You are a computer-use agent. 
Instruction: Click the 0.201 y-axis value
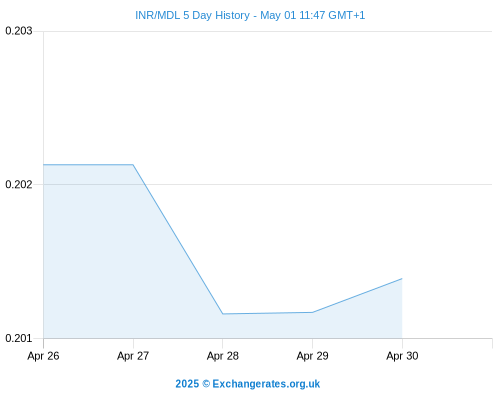(19, 338)
